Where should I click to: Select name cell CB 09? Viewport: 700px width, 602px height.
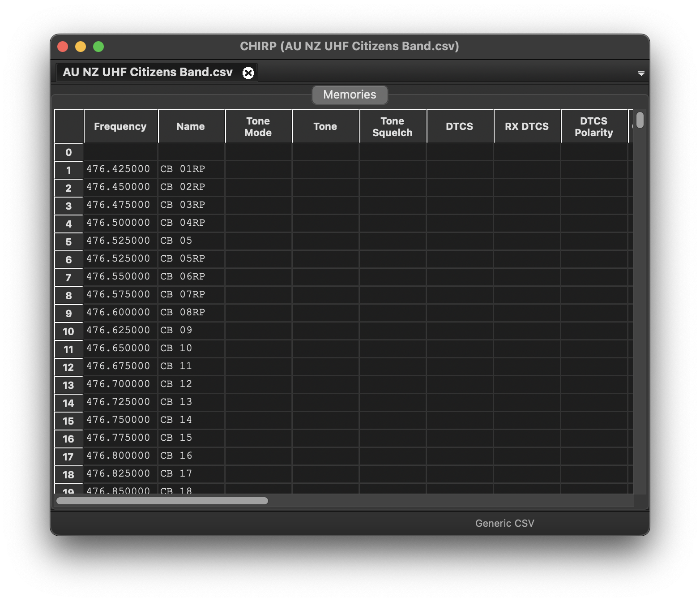[x=192, y=331]
